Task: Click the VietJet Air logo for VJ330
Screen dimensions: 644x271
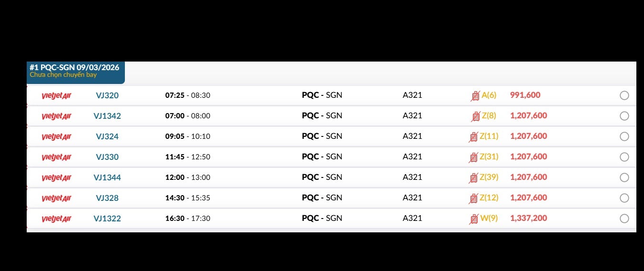Action: point(56,157)
